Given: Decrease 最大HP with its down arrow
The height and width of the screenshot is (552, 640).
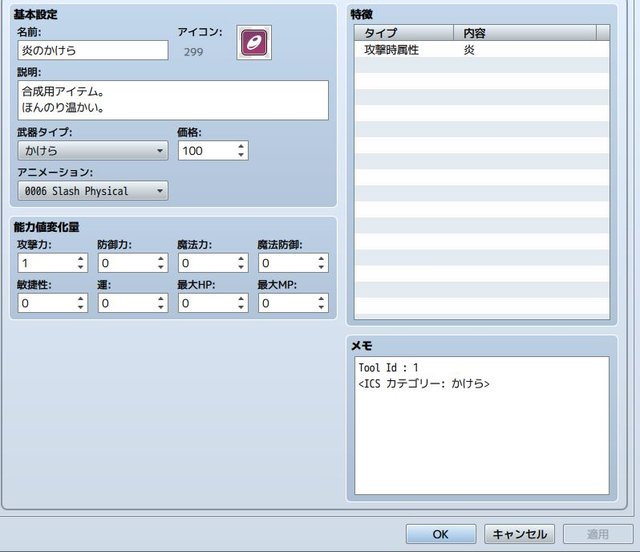Looking at the screenshot, I should 241,307.
